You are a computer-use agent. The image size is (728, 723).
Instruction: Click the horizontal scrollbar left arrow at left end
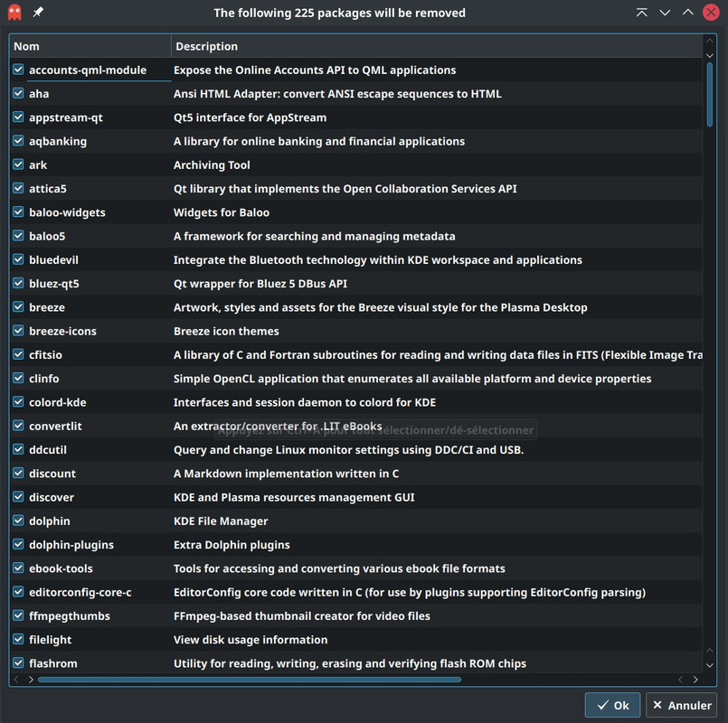[16, 680]
